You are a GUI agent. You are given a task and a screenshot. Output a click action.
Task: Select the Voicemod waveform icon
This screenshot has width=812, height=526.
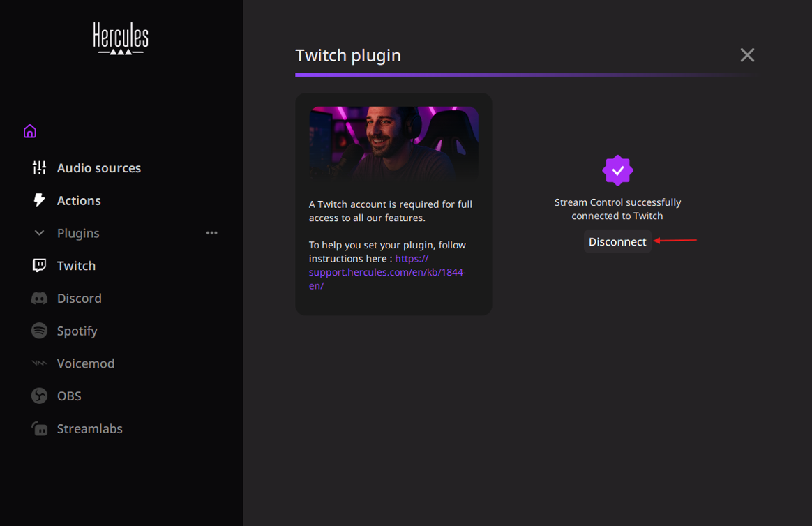(x=39, y=363)
